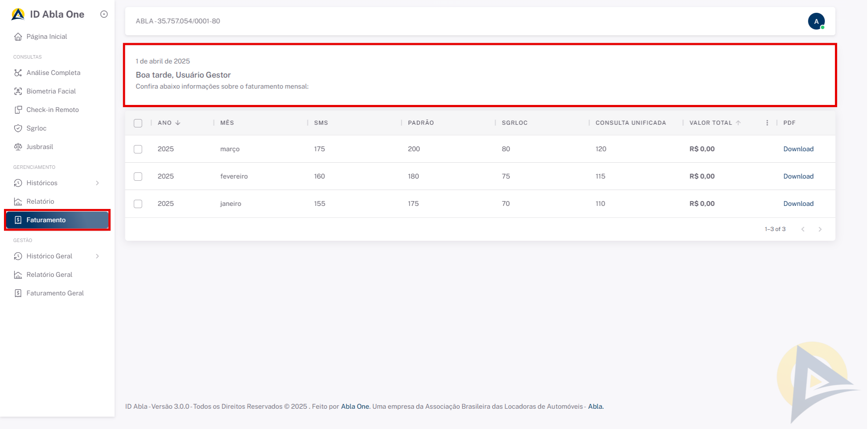Expand the Histórico Geral submenu

[x=97, y=256]
